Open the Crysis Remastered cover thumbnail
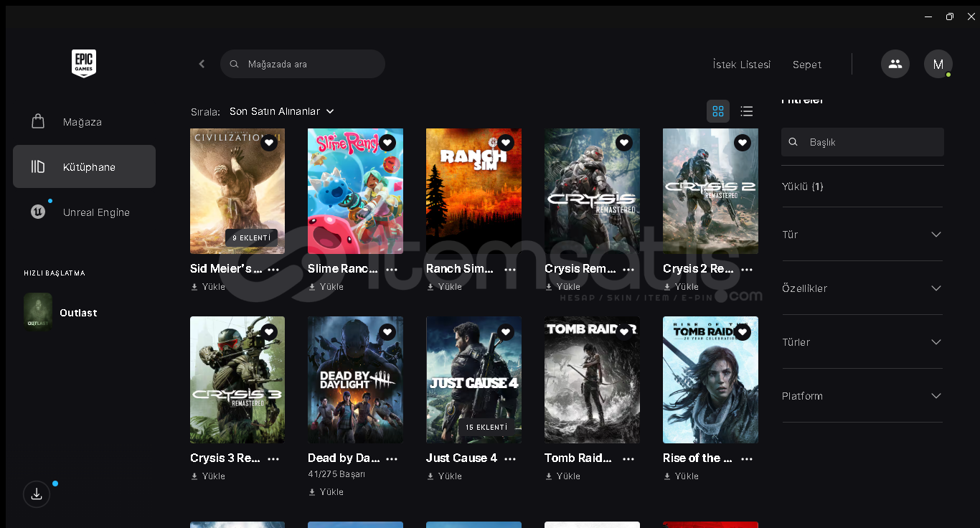980x528 pixels. pyautogui.click(x=592, y=191)
